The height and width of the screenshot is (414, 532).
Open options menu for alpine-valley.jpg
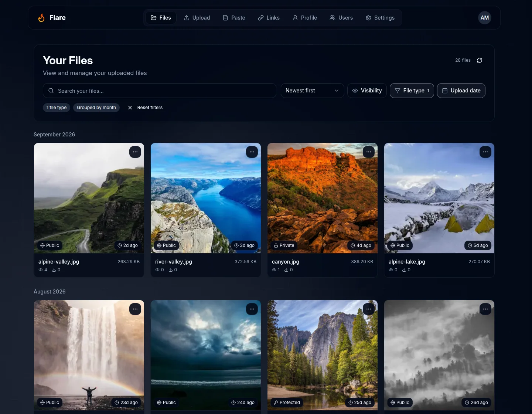(x=135, y=152)
